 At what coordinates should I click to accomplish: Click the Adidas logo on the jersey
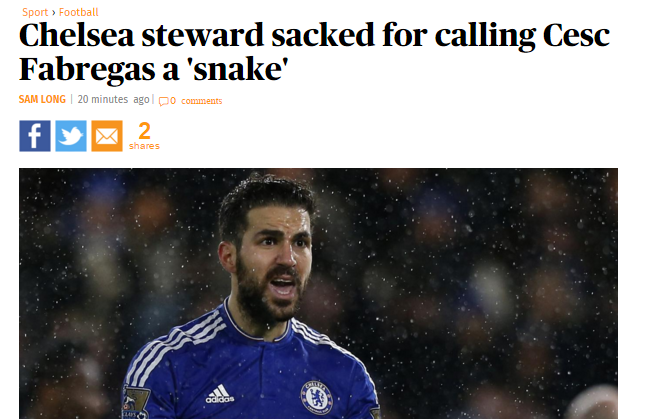point(219,394)
